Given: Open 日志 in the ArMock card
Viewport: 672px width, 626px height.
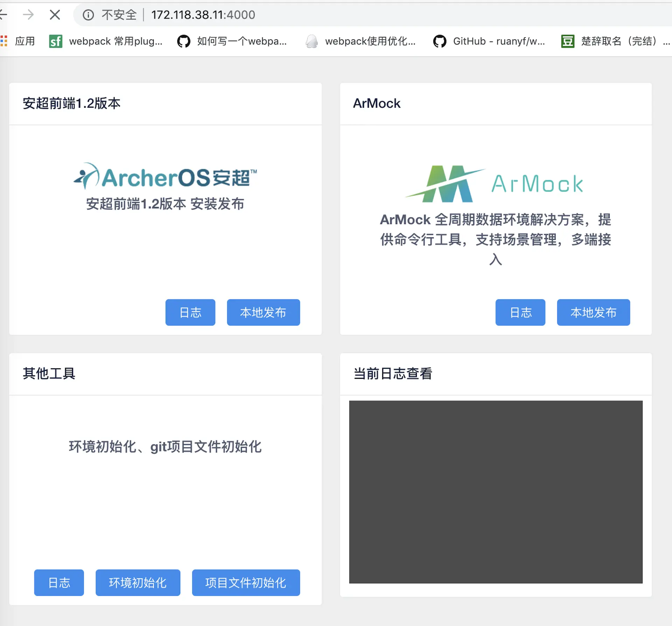Looking at the screenshot, I should [520, 312].
